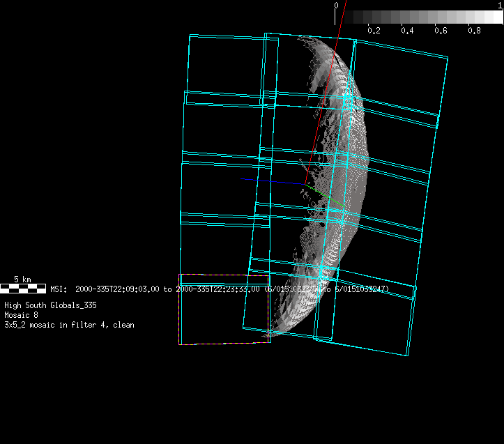The image size is (504, 444).
Task: Click the "High South Globals_335" label
Action: pos(50,305)
